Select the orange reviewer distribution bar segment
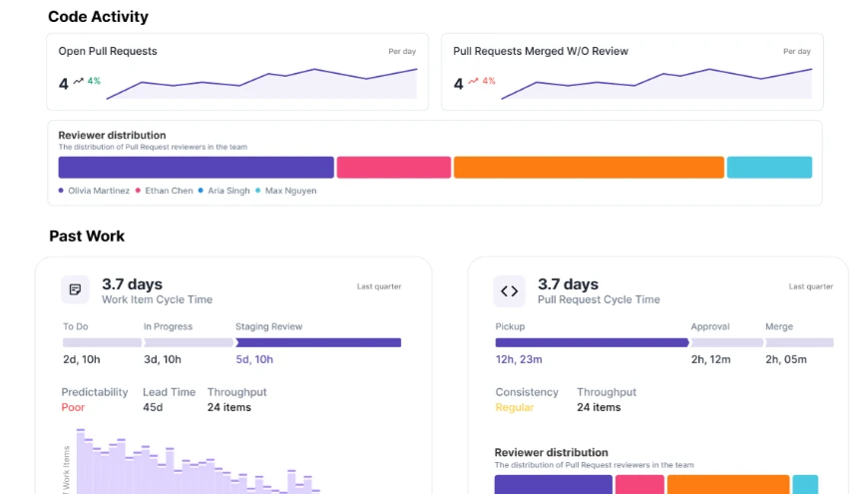 (x=589, y=168)
